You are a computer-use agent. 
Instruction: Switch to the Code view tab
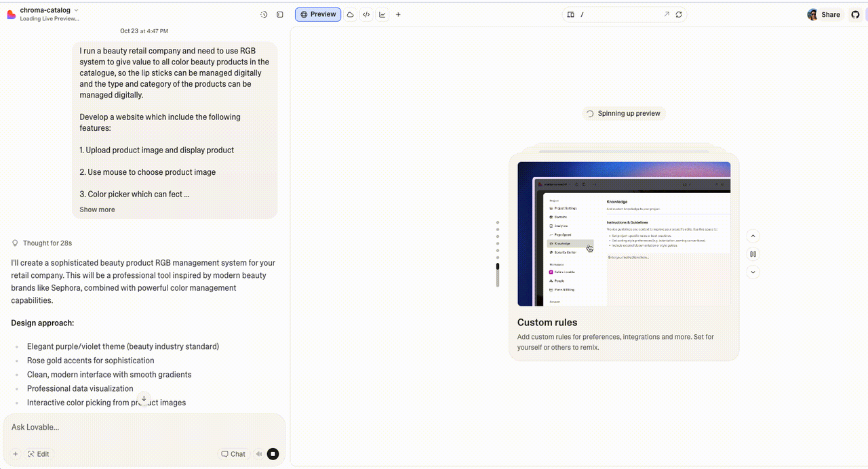click(x=366, y=14)
